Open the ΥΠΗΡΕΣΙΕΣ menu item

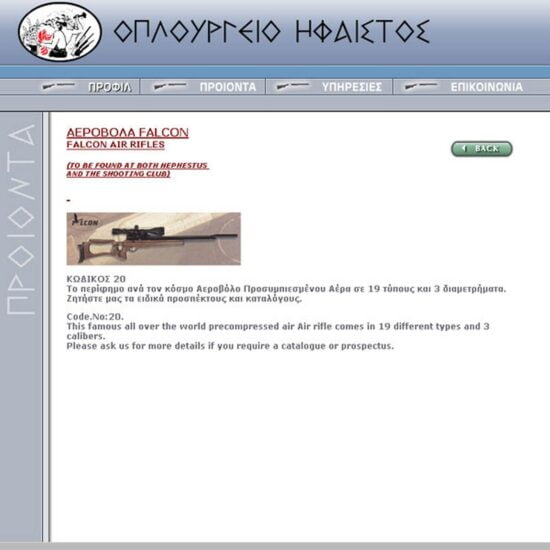tap(352, 87)
